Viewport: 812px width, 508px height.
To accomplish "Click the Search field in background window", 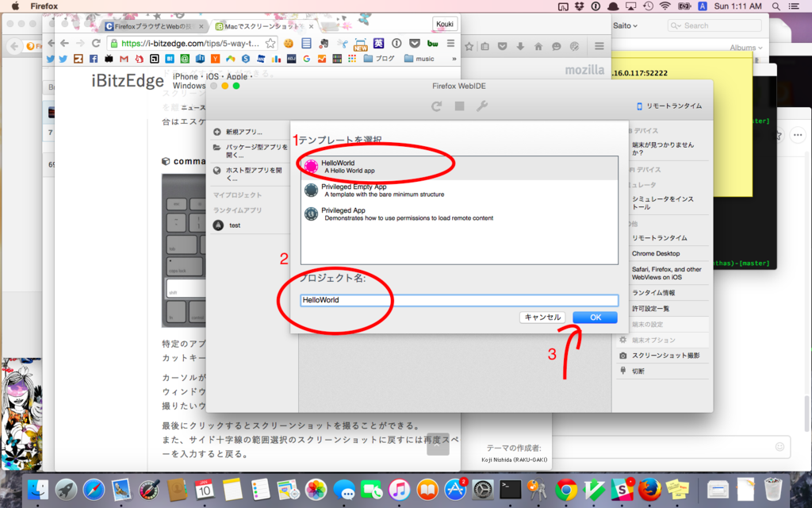I will 714,25.
